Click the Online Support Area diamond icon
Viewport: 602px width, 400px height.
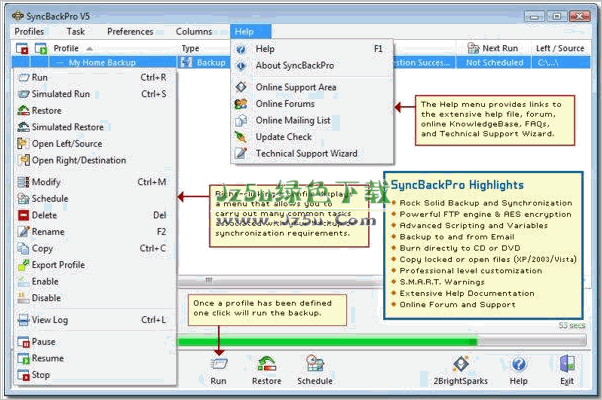[x=241, y=87]
